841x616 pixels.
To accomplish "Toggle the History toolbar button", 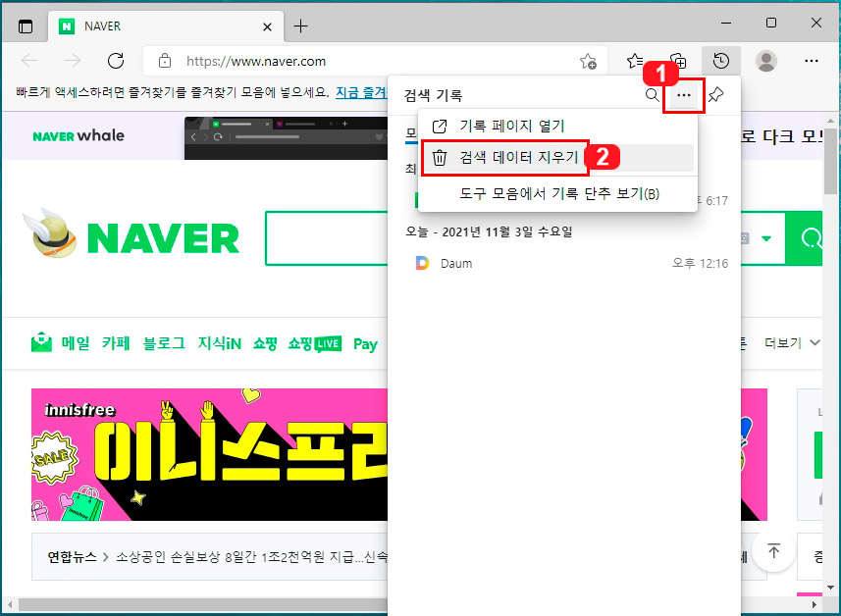I will (721, 61).
